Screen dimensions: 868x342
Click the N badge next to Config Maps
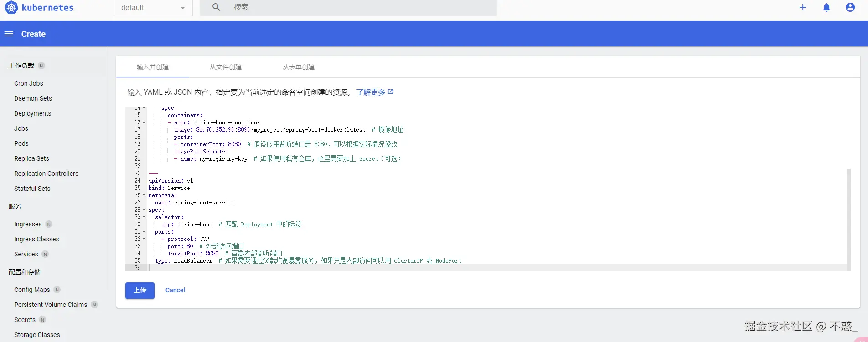click(57, 290)
